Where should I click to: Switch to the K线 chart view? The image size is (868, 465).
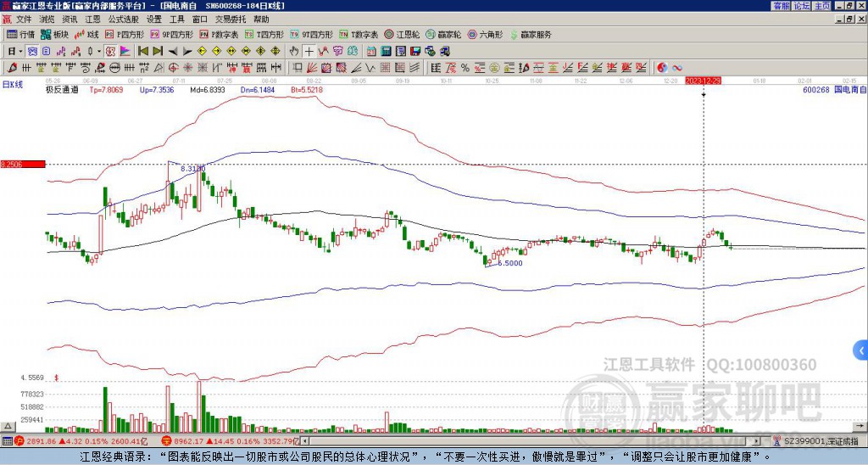[87, 34]
